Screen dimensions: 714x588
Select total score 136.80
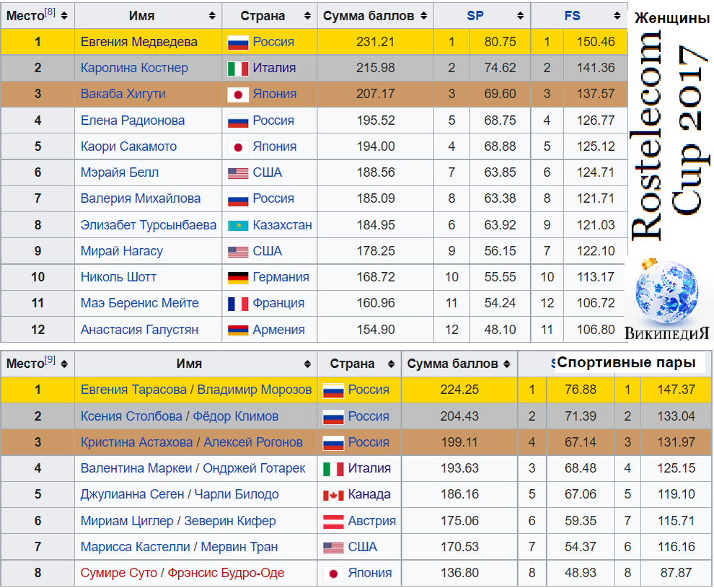pyautogui.click(x=459, y=573)
